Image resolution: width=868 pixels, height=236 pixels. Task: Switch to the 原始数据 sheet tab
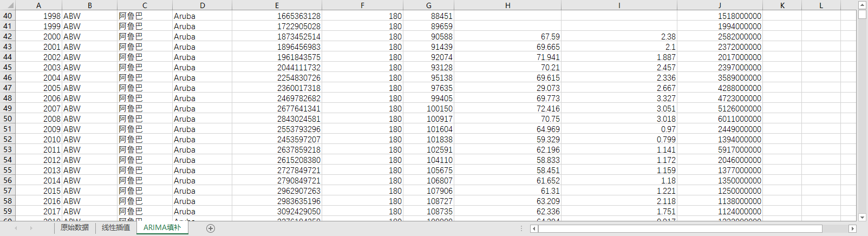click(75, 228)
